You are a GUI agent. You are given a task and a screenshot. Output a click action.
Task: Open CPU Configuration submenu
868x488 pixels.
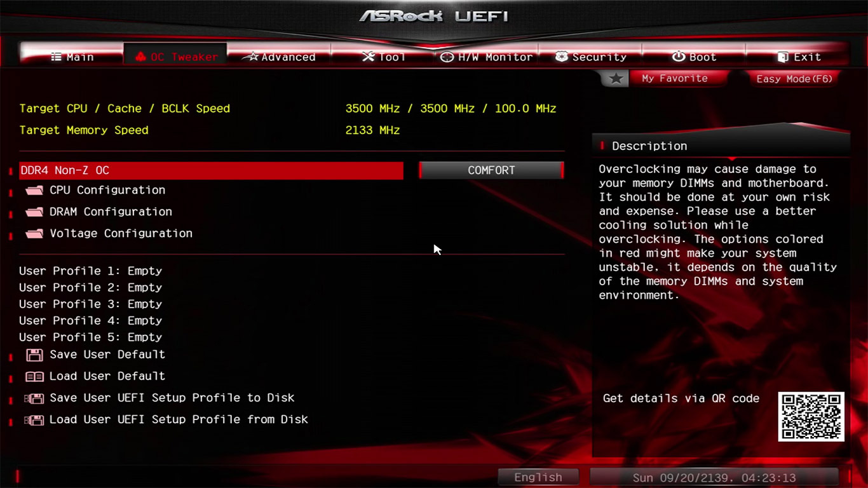(x=107, y=190)
